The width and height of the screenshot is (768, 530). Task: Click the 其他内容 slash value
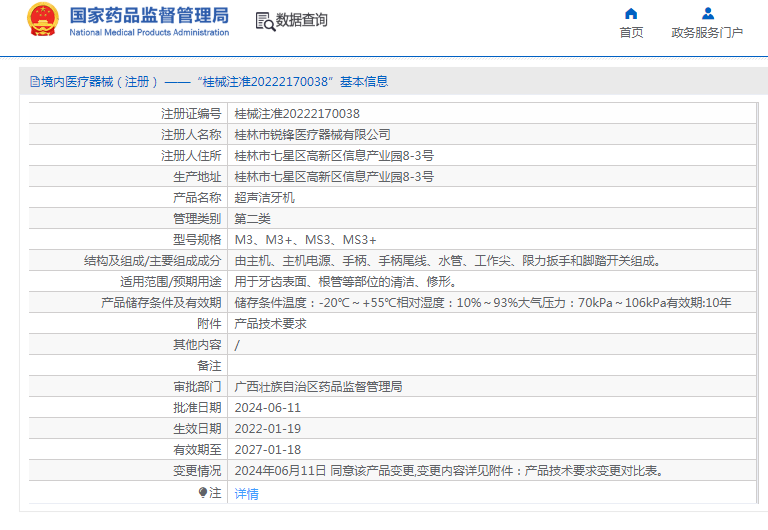point(237,345)
